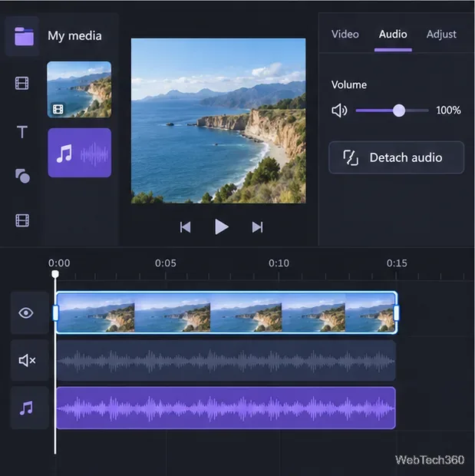Skip to next frame button

pyautogui.click(x=257, y=227)
